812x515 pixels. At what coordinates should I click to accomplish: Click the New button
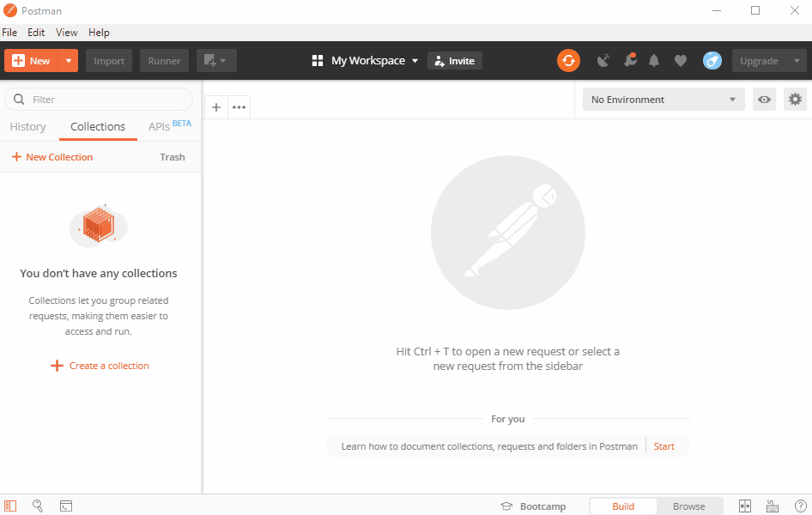[x=31, y=61]
